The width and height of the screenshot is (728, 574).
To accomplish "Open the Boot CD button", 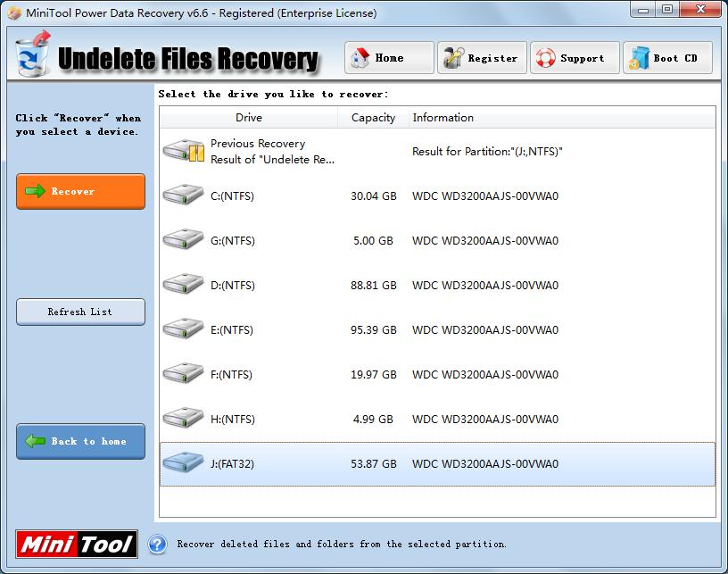I will [667, 58].
